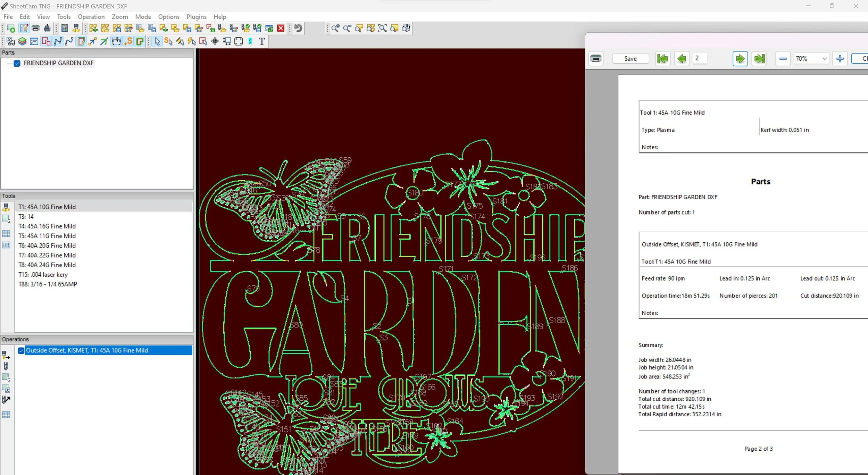
Task: Click the zoom to fit brackets icon
Action: [x=382, y=28]
